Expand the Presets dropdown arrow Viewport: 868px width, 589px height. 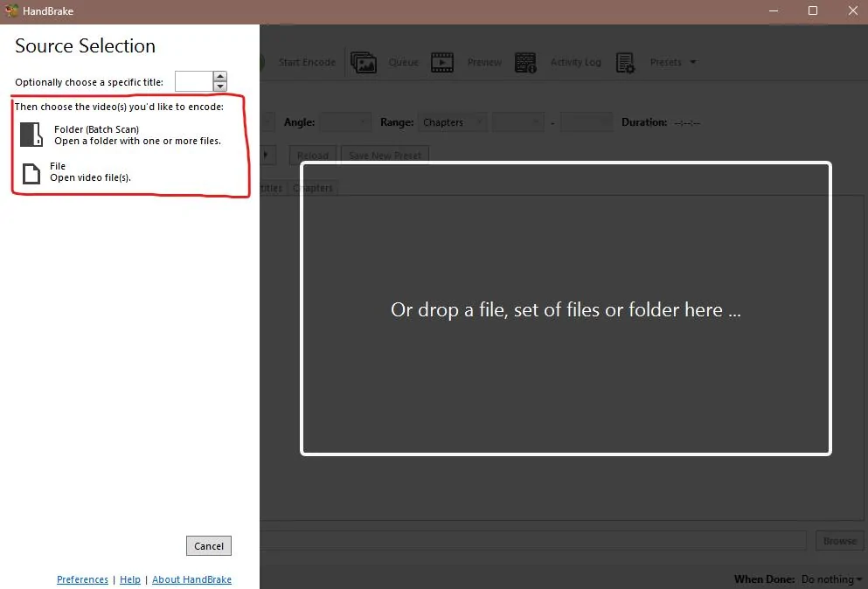pos(693,62)
